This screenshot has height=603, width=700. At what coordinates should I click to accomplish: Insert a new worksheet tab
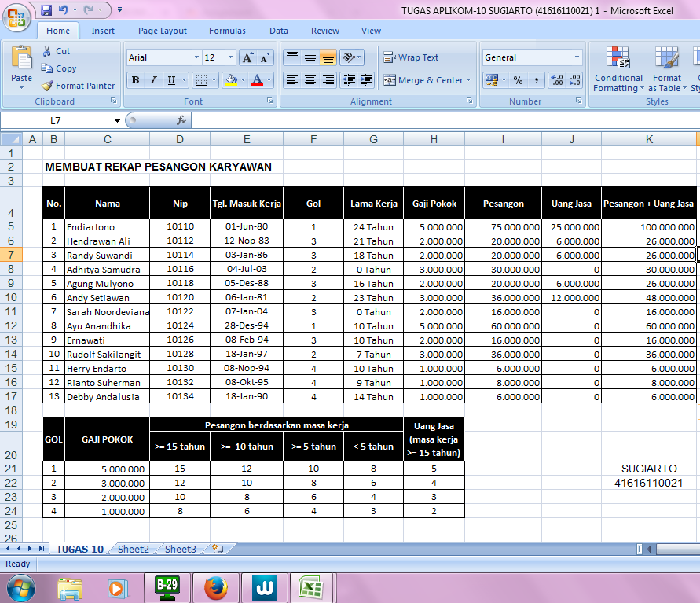coord(218,549)
